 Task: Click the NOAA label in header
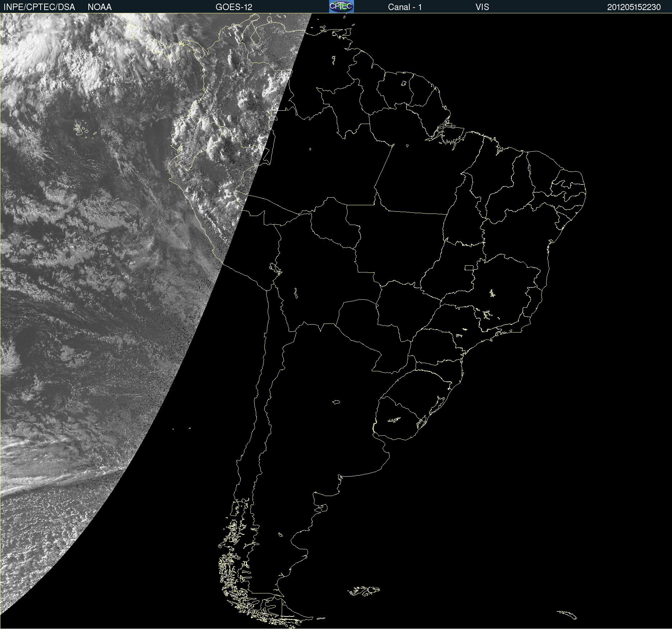tap(100, 7)
